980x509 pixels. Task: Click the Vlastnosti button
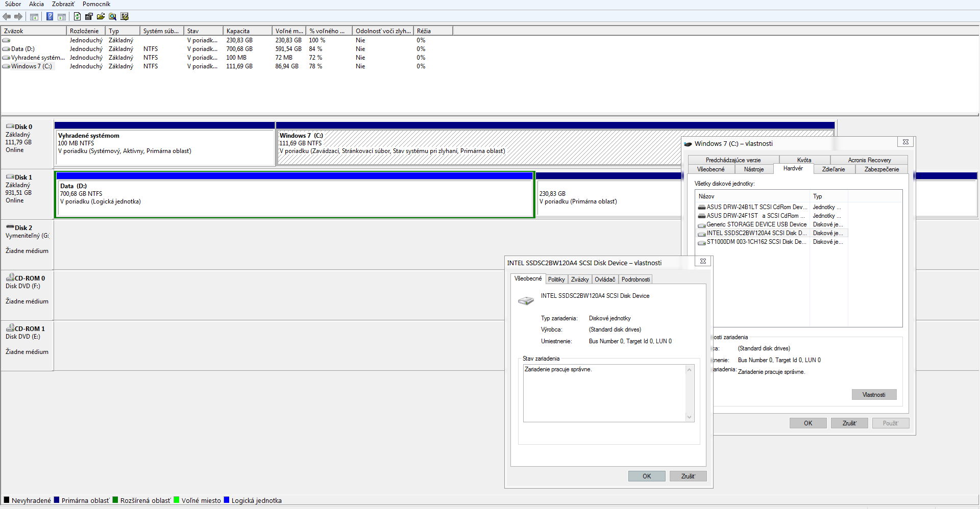tap(874, 395)
